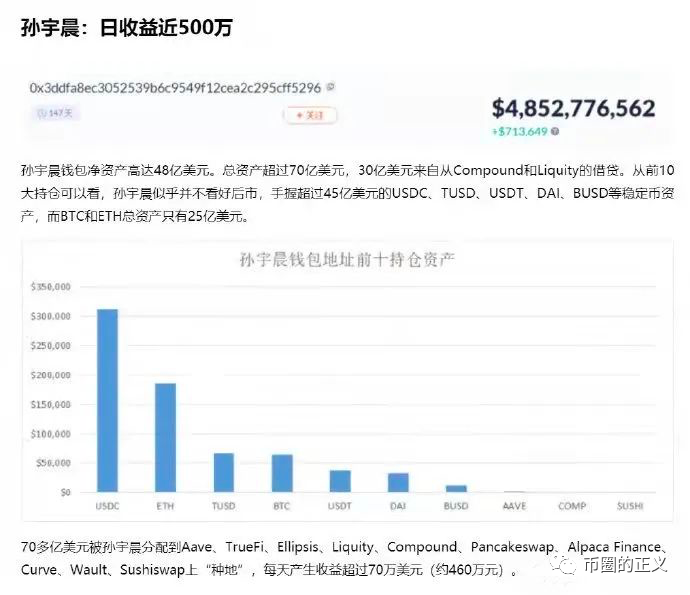Image resolution: width=690 pixels, height=595 pixels.
Task: Click the SUSHI x-axis label
Action: tap(630, 506)
